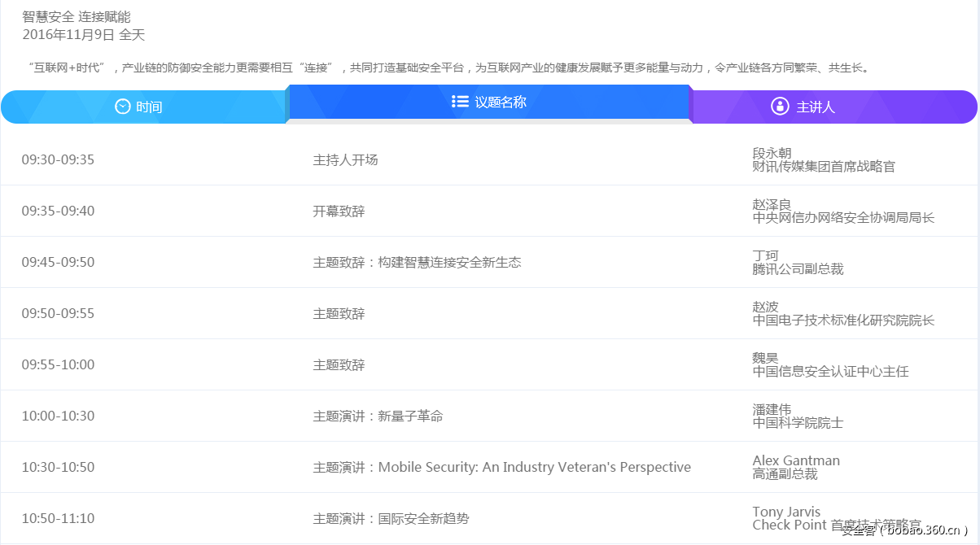Image resolution: width=980 pixels, height=545 pixels.
Task: Open the 开幕致辞 agenda entry
Action: 339,211
